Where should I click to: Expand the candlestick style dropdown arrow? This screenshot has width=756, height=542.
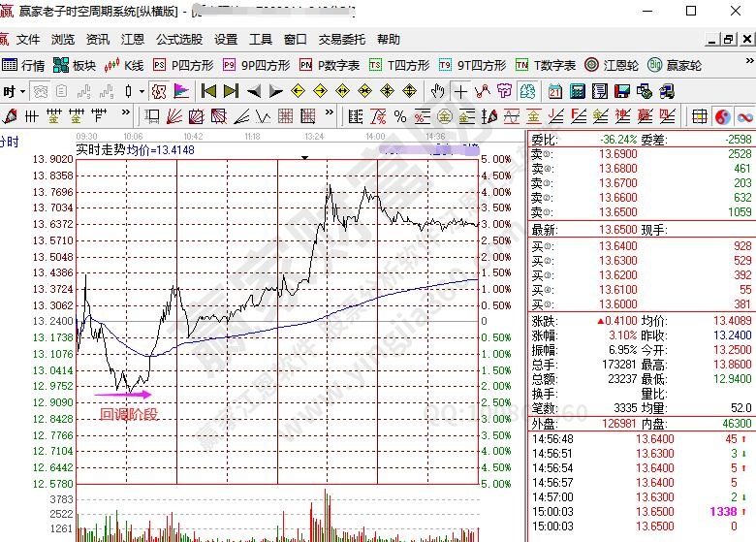coord(142,91)
